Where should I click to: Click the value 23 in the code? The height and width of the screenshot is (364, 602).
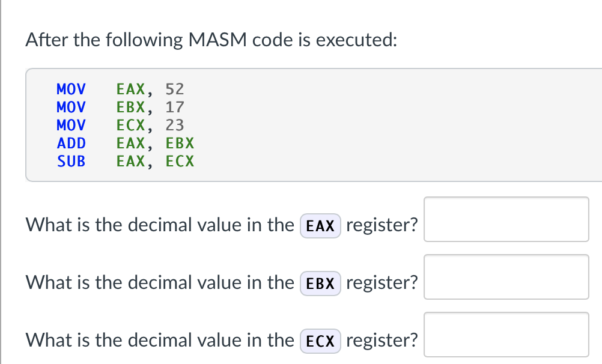(x=175, y=126)
